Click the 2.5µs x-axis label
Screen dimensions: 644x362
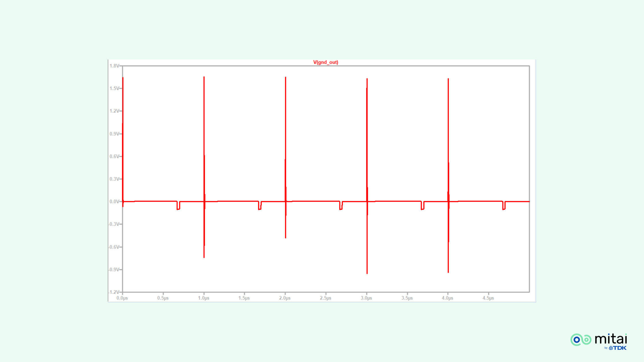coord(325,298)
